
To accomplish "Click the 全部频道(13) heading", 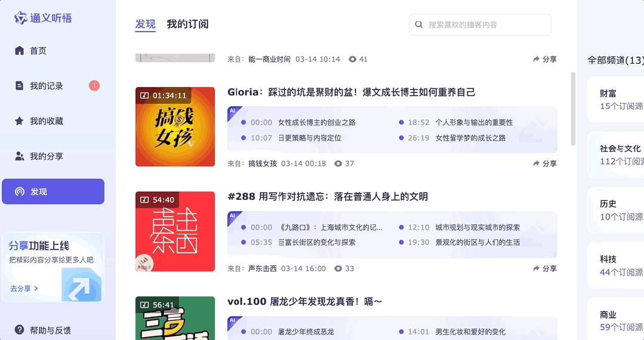I will (x=616, y=60).
